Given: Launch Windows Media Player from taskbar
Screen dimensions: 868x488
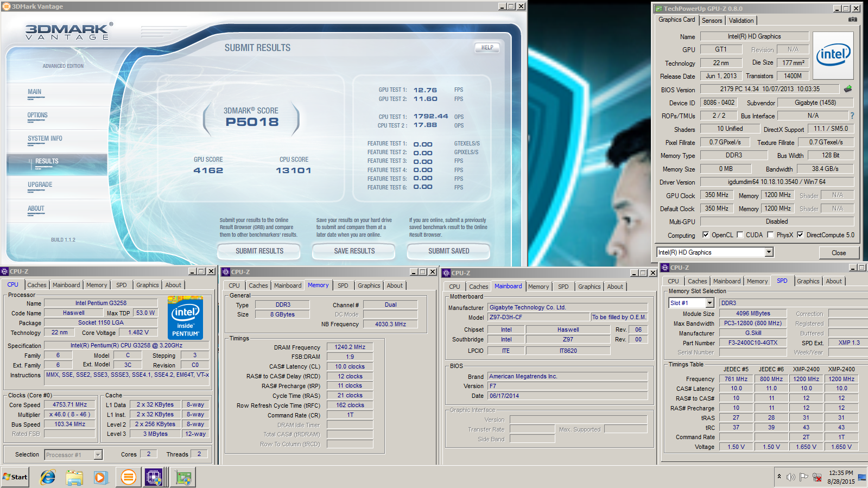Looking at the screenshot, I should pos(100,477).
